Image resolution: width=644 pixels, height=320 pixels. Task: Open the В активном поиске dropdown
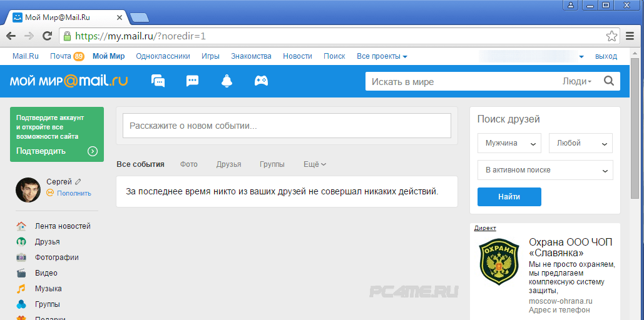(x=544, y=170)
